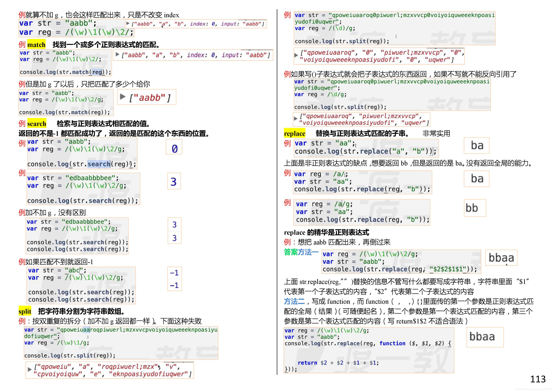Screen dimensions: 554x392
Task: Expand the split result containing "0" entries
Action: coord(296,55)
